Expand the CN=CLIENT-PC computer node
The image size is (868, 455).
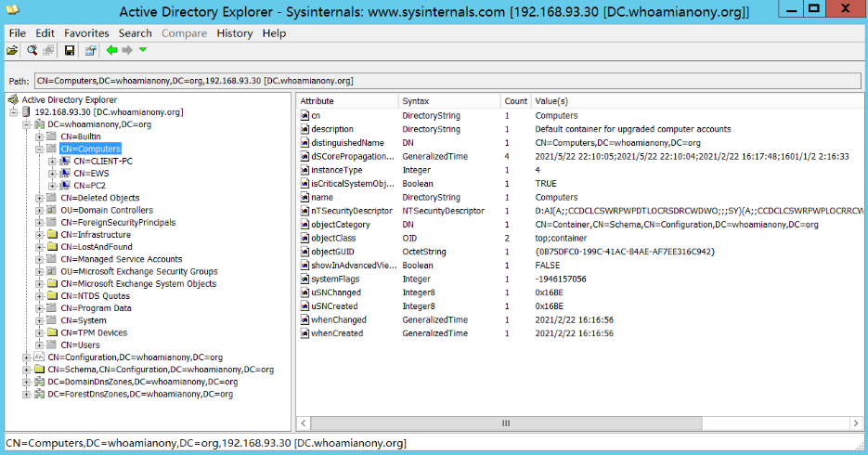(x=52, y=161)
